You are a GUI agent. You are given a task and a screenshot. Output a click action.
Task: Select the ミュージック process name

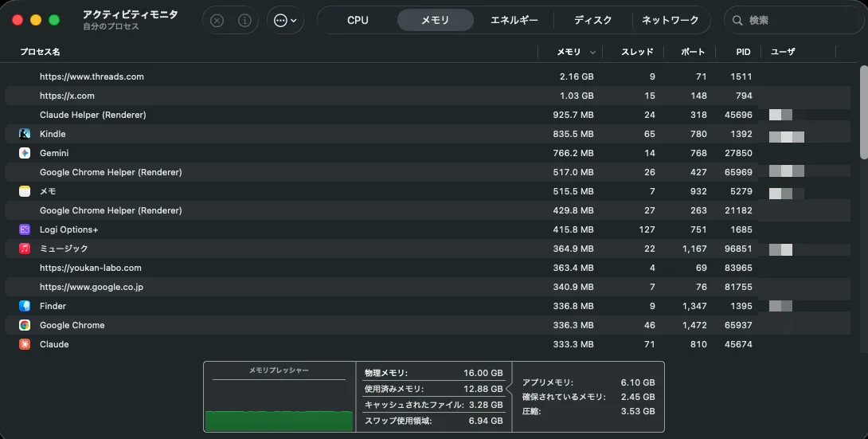64,249
